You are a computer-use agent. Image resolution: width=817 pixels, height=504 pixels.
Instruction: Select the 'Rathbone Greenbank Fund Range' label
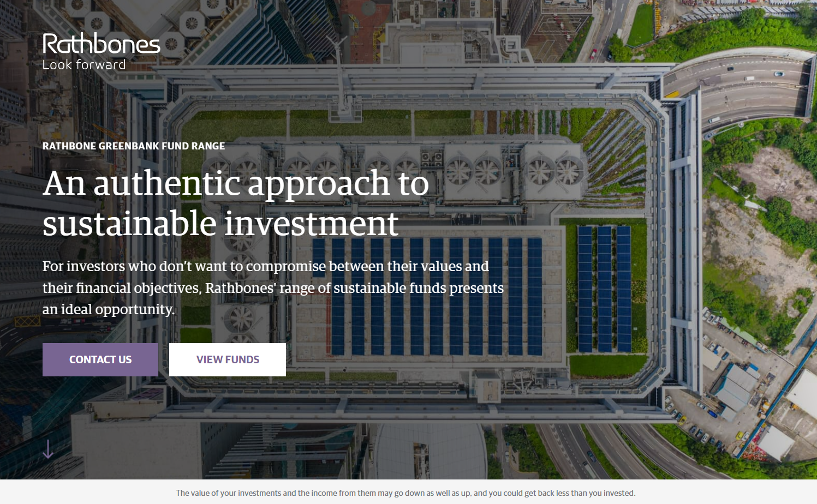134,146
